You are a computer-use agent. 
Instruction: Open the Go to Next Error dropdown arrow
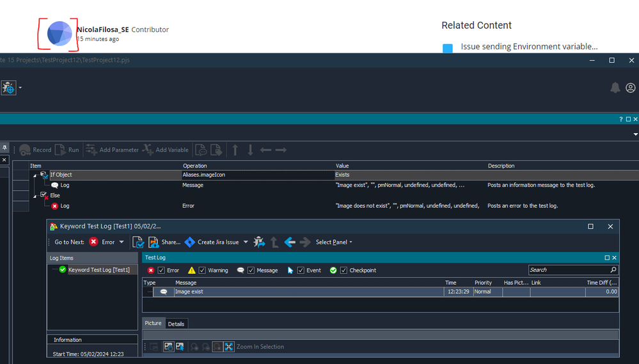122,242
